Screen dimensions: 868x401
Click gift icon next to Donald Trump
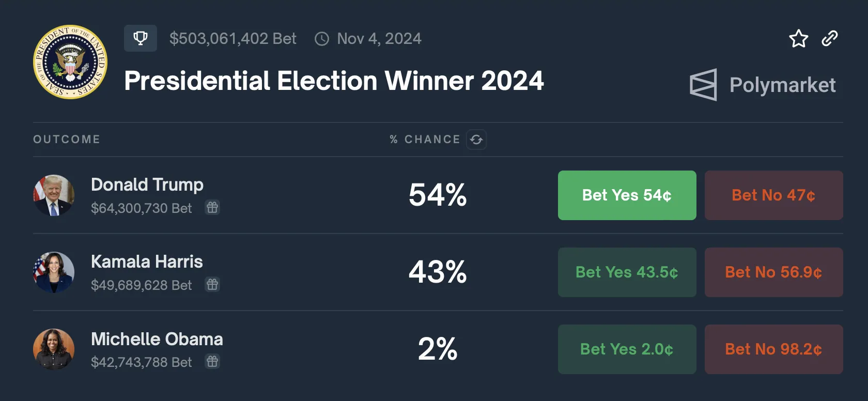[x=212, y=208]
